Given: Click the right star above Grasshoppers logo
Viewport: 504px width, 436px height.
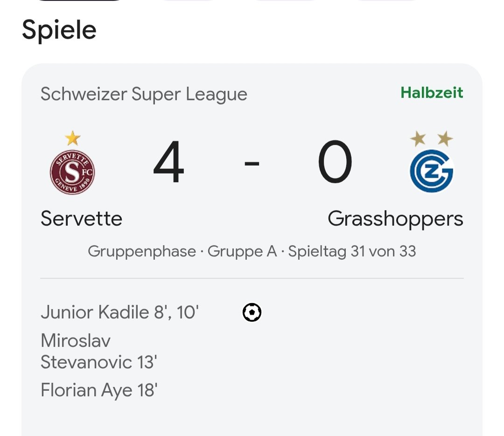Looking at the screenshot, I should [445, 138].
